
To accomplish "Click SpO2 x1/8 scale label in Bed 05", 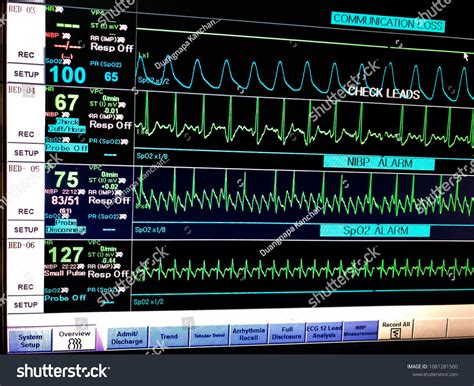I will click(x=150, y=230).
